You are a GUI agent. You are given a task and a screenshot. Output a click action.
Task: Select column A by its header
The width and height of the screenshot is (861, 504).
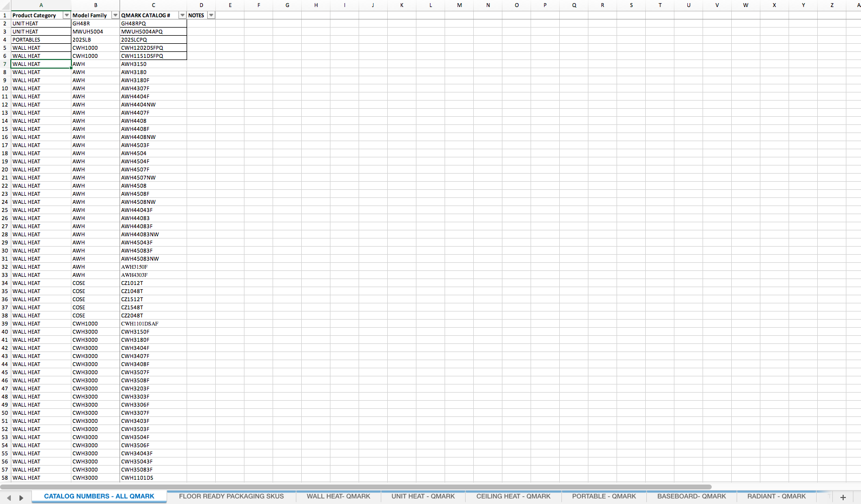41,5
